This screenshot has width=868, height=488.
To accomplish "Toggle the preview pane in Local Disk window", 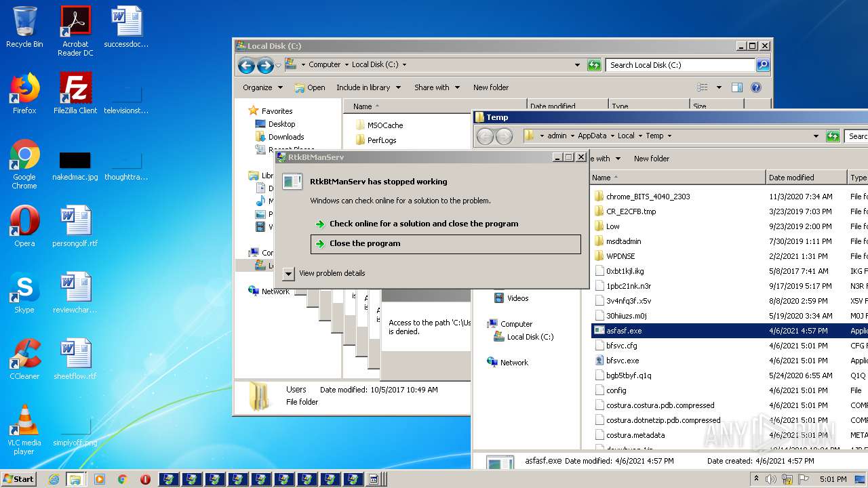I will point(737,87).
